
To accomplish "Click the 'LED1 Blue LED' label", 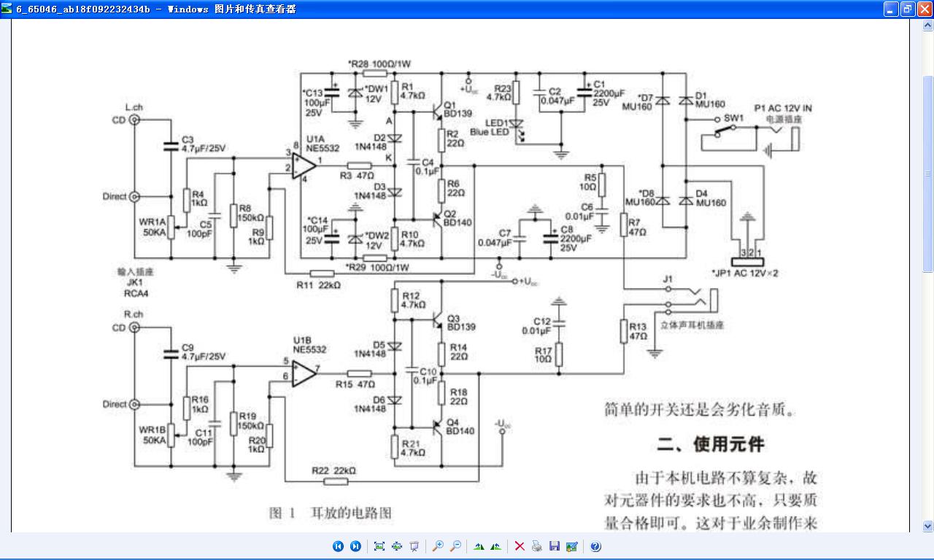I will pos(490,128).
